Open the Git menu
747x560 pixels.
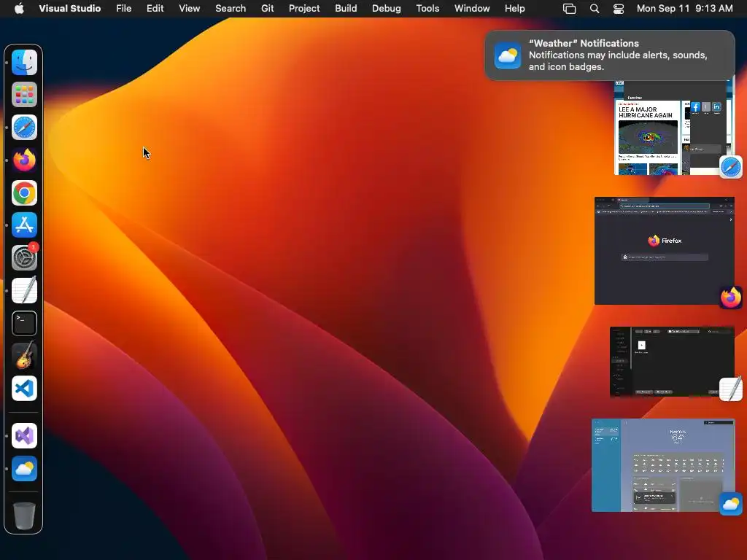(x=267, y=9)
